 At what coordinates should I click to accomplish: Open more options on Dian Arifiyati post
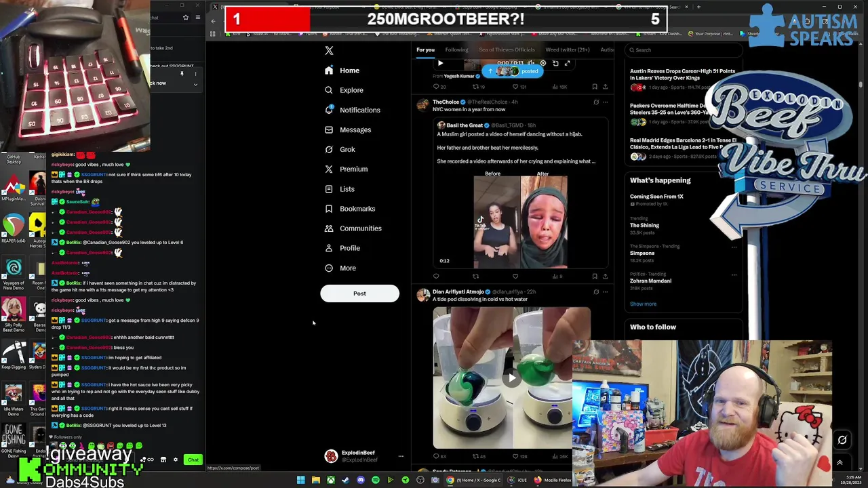click(605, 292)
